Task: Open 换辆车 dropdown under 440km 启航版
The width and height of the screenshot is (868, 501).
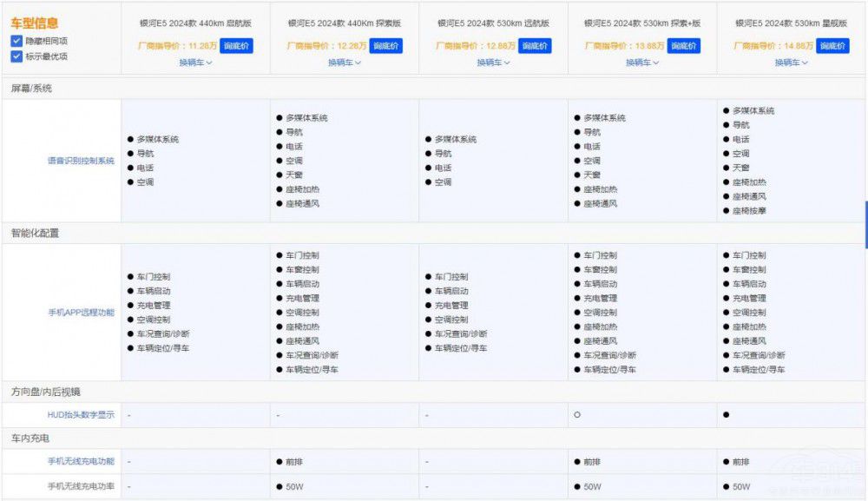Action: (x=195, y=63)
